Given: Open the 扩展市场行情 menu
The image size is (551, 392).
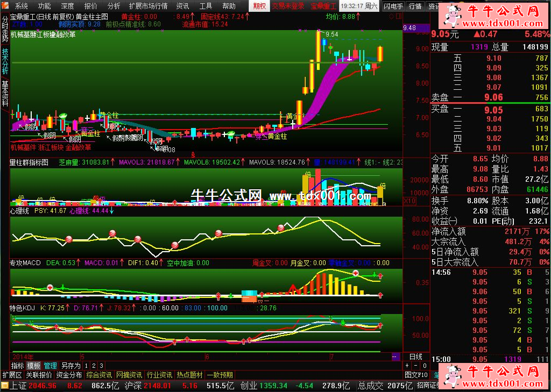Looking at the screenshot, I should 148,6.
